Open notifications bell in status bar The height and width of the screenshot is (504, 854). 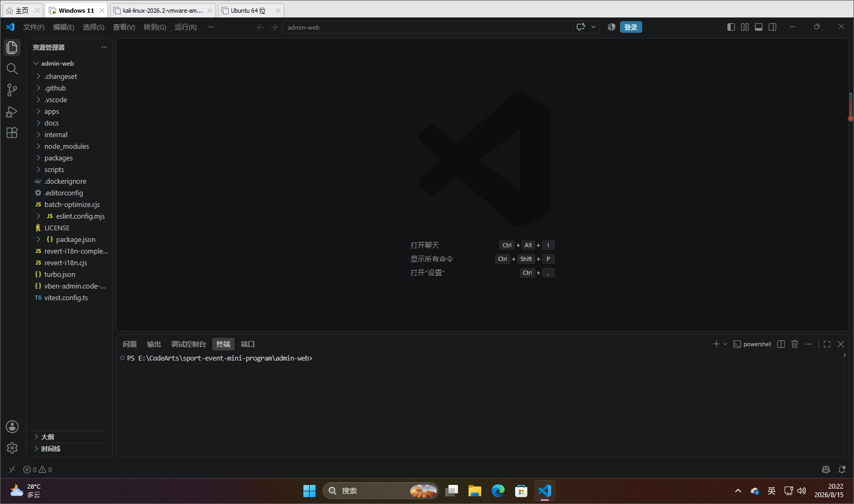[x=842, y=470]
